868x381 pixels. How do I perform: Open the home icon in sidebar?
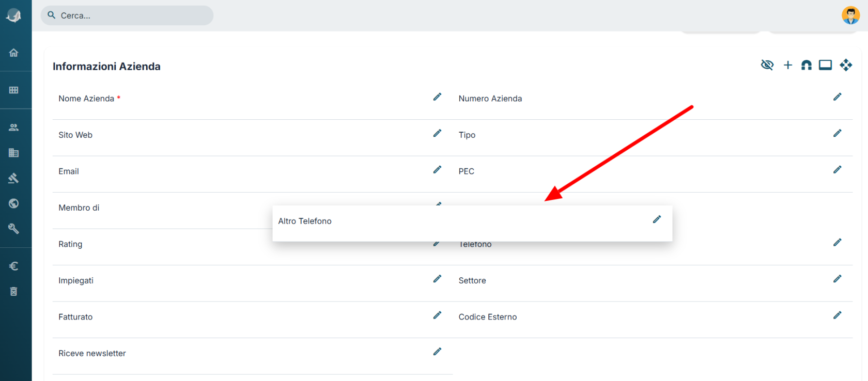pyautogui.click(x=14, y=53)
